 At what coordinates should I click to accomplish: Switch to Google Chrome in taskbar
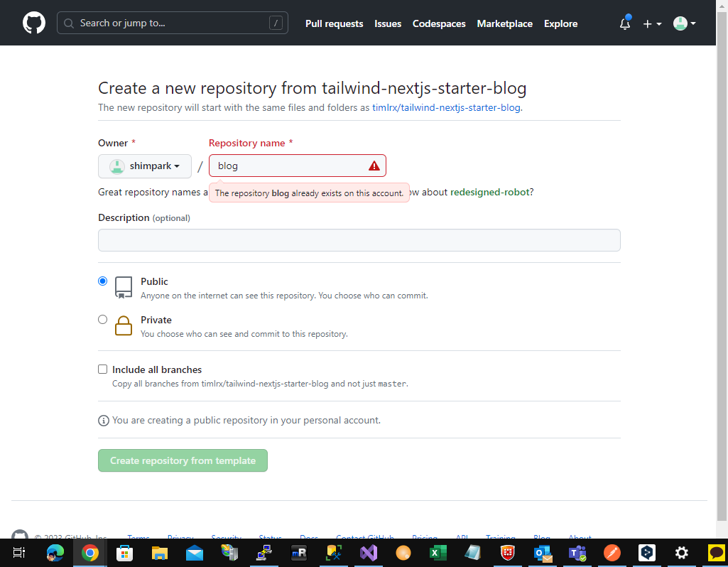(x=90, y=553)
